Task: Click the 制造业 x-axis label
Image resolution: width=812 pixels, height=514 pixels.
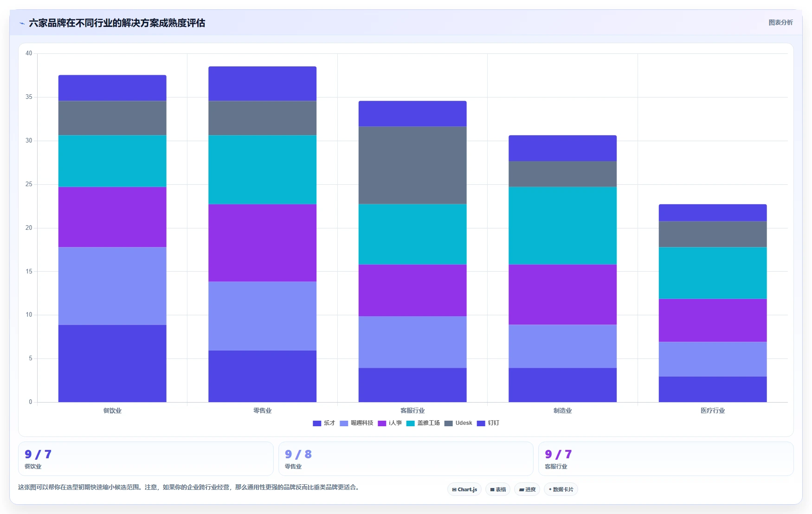Action: pyautogui.click(x=562, y=410)
